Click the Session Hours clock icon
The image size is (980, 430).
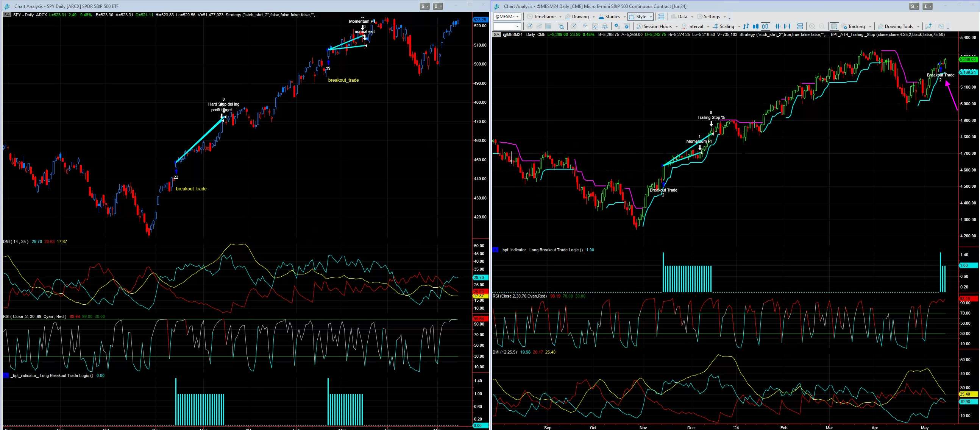pos(640,26)
